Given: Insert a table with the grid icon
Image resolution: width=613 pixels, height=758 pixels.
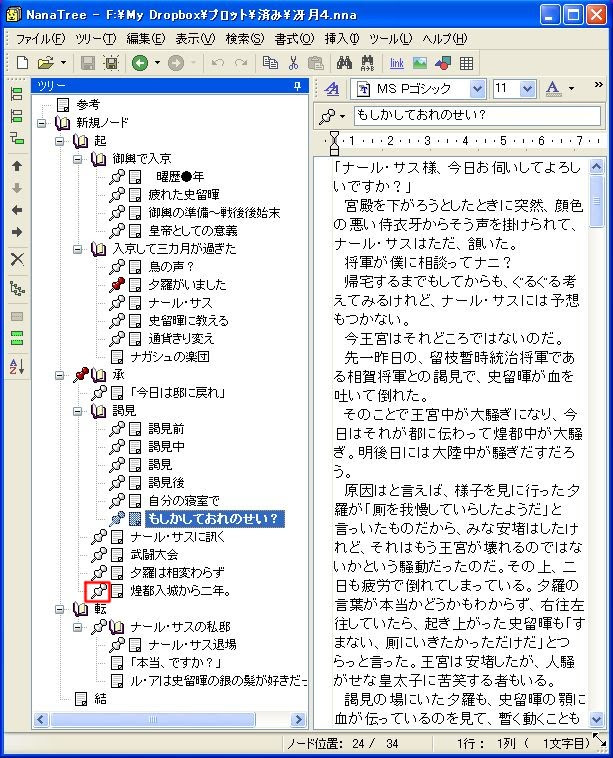Looking at the screenshot, I should pos(466,63).
